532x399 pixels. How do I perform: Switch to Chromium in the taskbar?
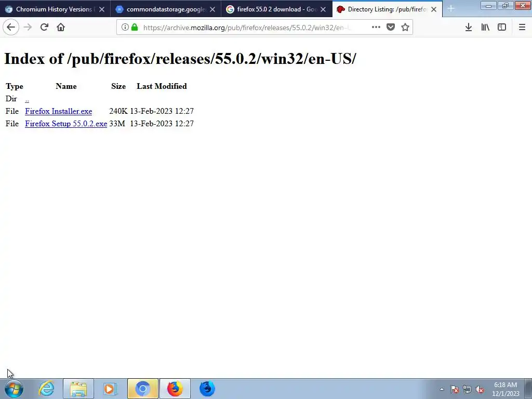(142, 389)
